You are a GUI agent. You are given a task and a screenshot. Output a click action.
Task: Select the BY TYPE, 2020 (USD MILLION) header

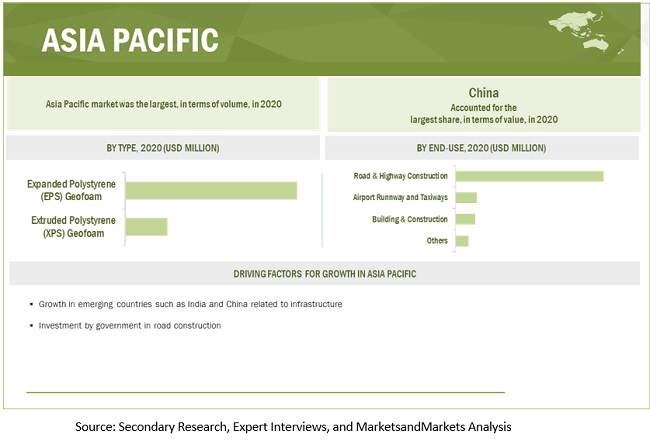[x=162, y=148]
